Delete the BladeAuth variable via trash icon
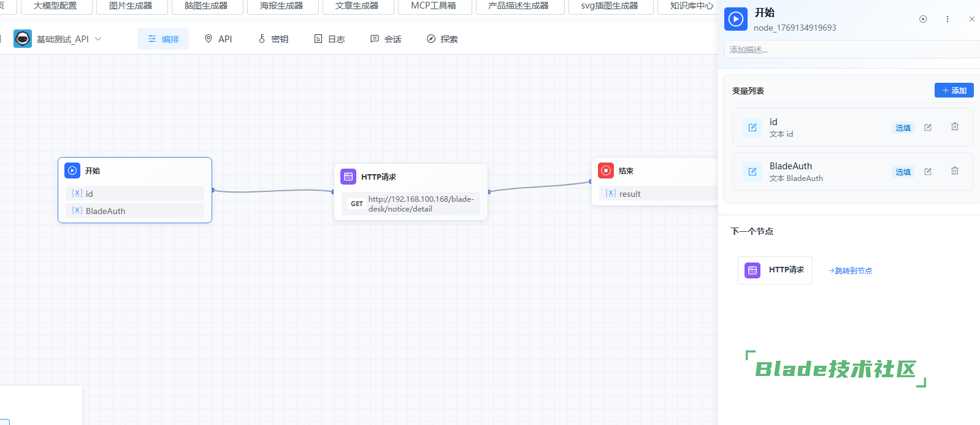The image size is (980, 425). pos(955,171)
